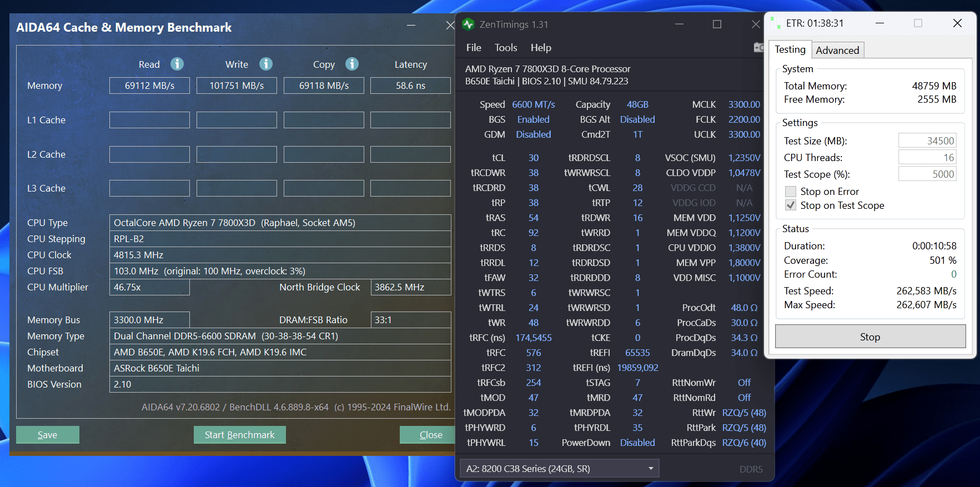Viewport: 980px width, 487px height.
Task: Open the Help menu in ZenTimings
Action: [x=541, y=48]
